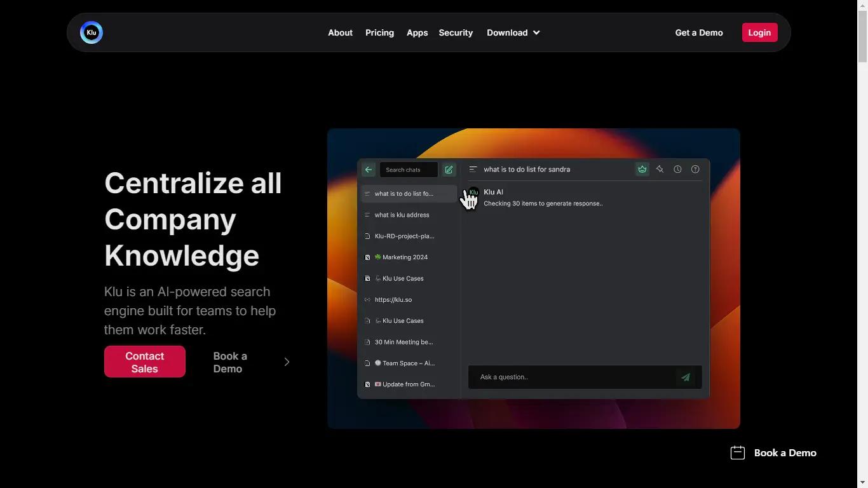Open 'Team Space – Ai...' item
The image size is (868, 488).
point(409,363)
